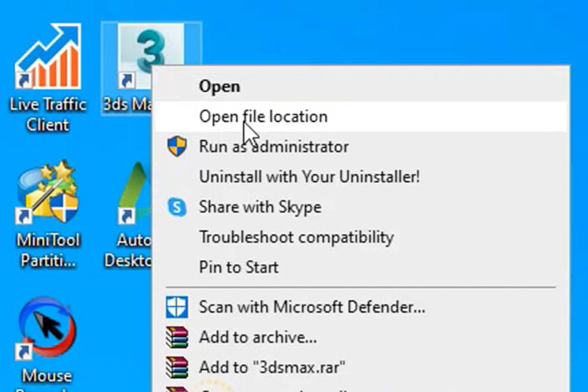Click the admin shield icon in menu
The image size is (588, 392).
[x=176, y=146]
